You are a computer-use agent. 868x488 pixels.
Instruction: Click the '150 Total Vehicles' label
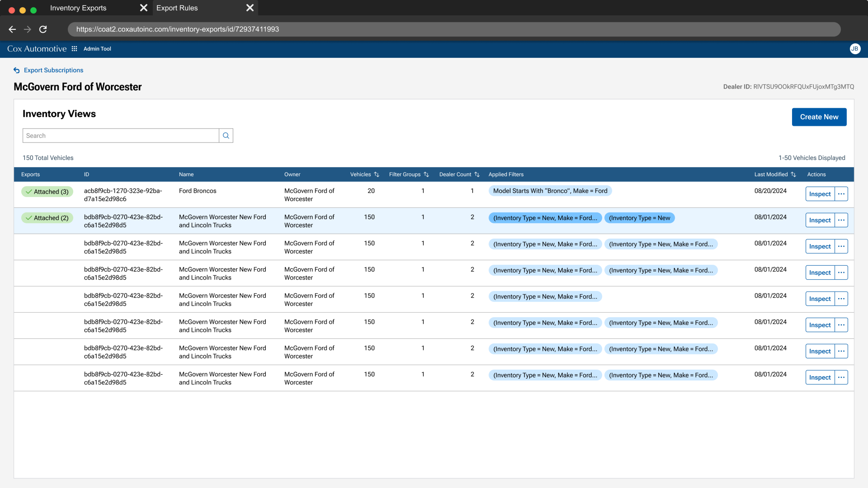48,158
